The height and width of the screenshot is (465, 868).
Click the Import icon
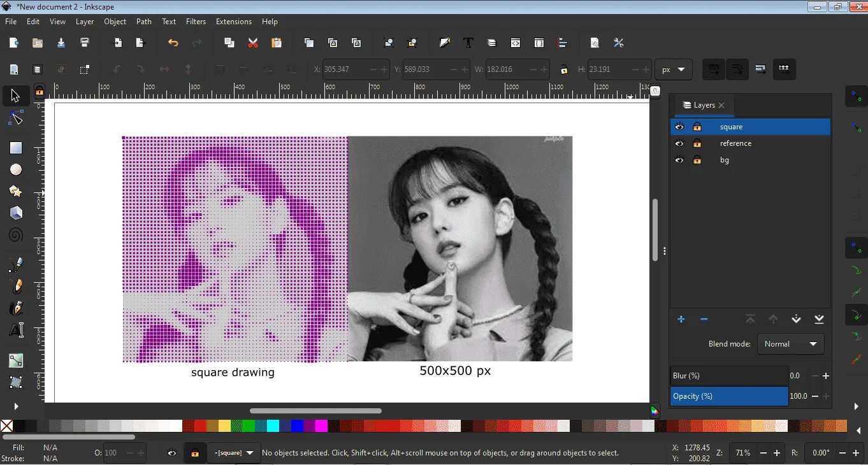pos(118,43)
